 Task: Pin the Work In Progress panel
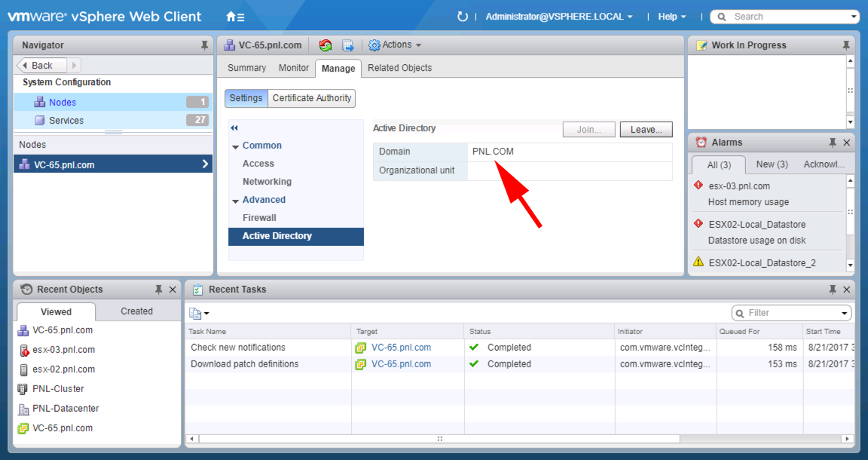click(x=846, y=45)
